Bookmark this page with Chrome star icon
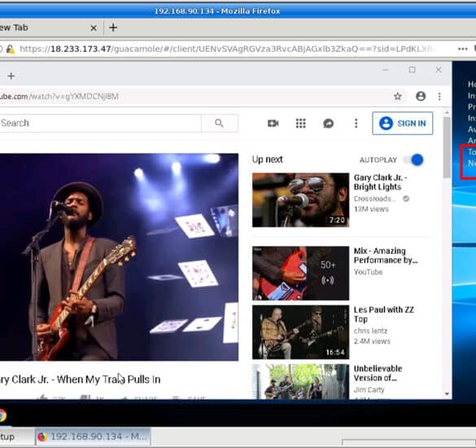The width and height of the screenshot is (476, 448). (397, 97)
